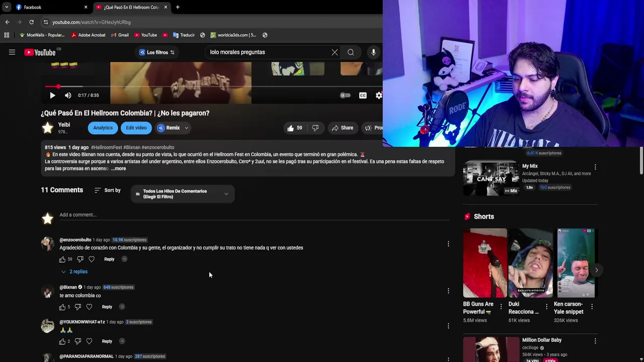Open a new browser tab
The height and width of the screenshot is (362, 644).
[x=178, y=7]
